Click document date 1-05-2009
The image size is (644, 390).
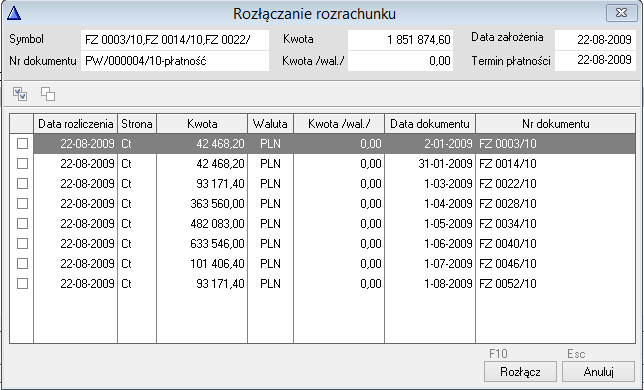tap(448, 224)
